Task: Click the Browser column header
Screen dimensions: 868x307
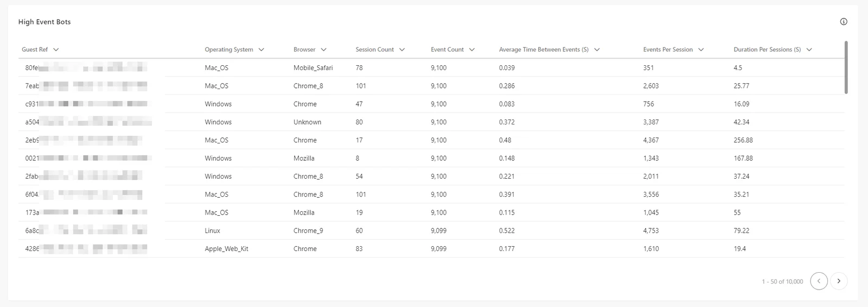Action: (304, 49)
